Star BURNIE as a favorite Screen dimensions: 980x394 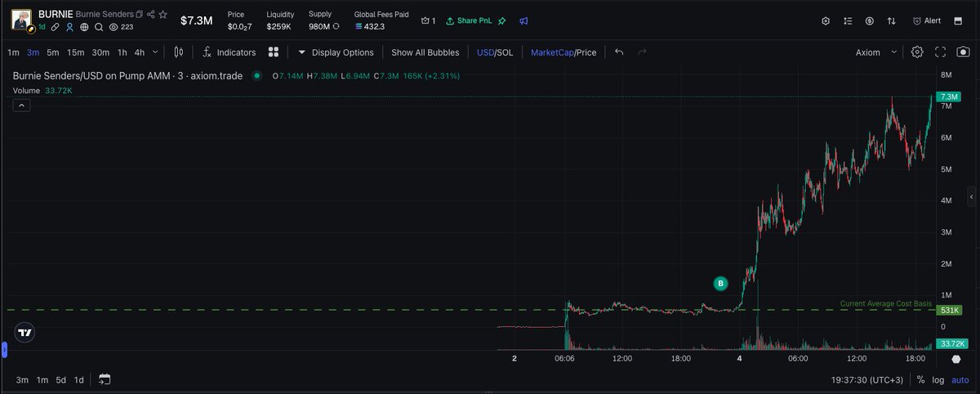coord(163,15)
